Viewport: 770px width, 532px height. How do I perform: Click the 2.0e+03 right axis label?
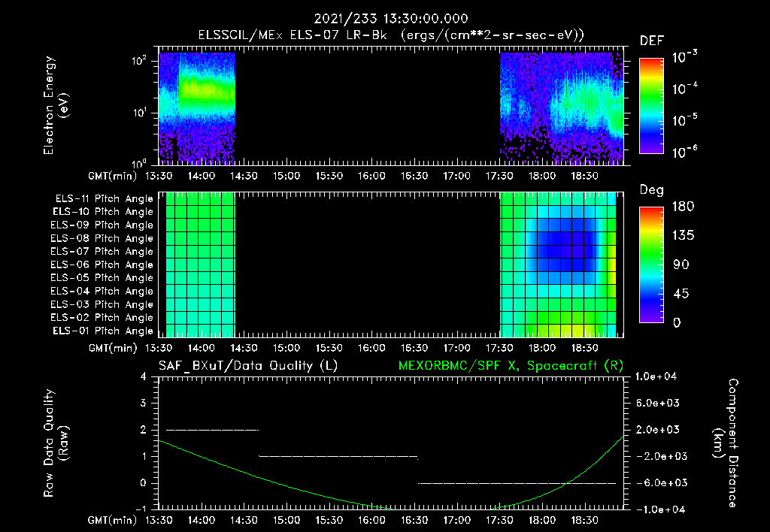[x=658, y=430]
